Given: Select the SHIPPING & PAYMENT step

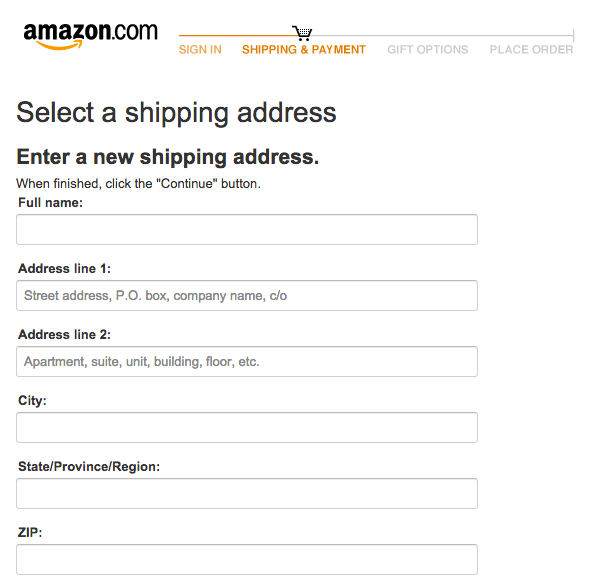Looking at the screenshot, I should tap(303, 50).
